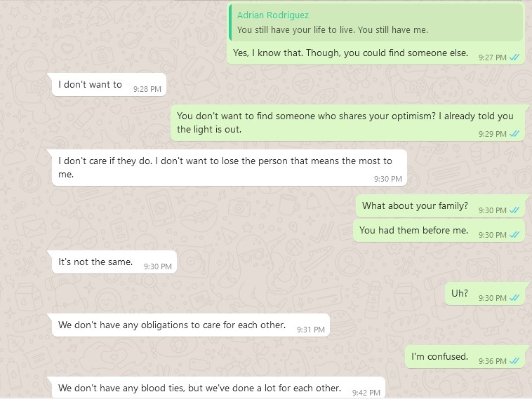This screenshot has width=532, height=399.
Task: Click the message about obligations to care
Action: pyautogui.click(x=172, y=325)
